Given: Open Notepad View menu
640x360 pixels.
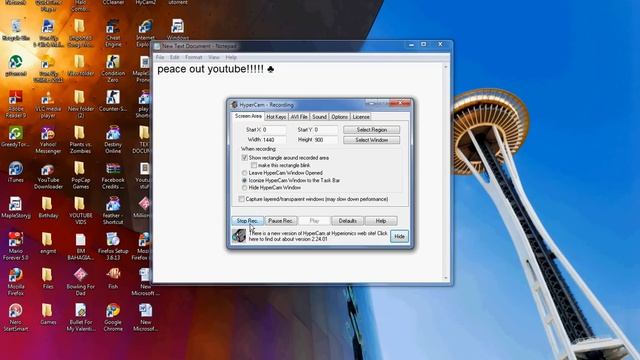Looking at the screenshot, I should (x=214, y=58).
